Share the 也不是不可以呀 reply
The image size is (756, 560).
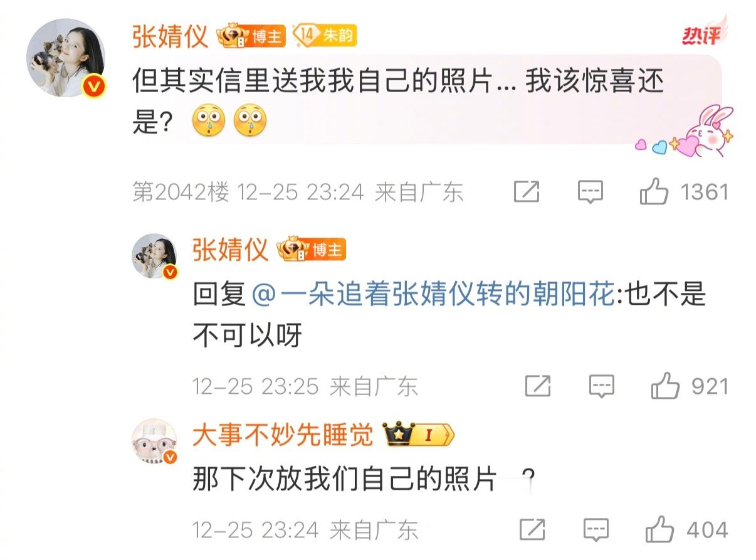click(x=538, y=386)
